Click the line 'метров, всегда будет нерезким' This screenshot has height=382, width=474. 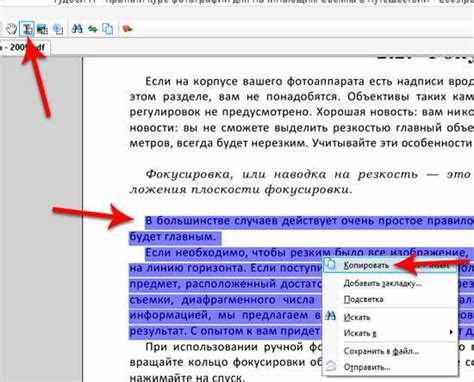point(302,143)
